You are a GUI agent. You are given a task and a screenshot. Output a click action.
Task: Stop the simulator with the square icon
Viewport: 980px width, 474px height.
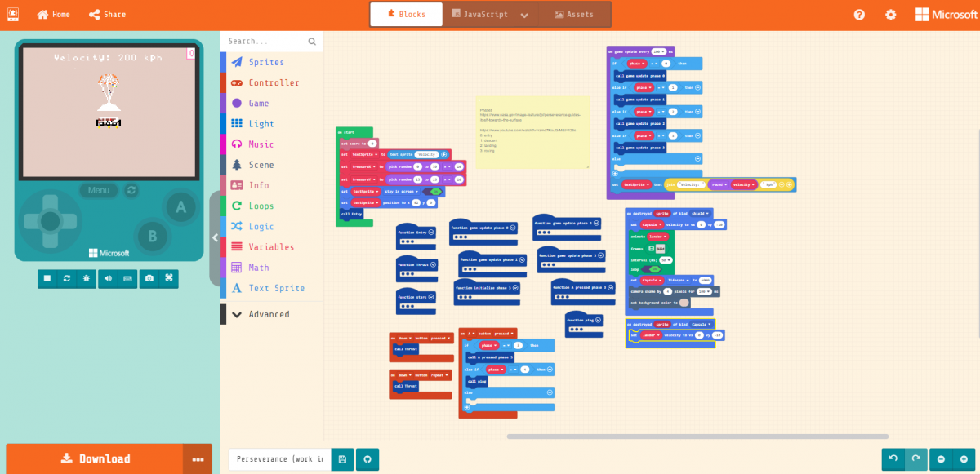click(47, 278)
